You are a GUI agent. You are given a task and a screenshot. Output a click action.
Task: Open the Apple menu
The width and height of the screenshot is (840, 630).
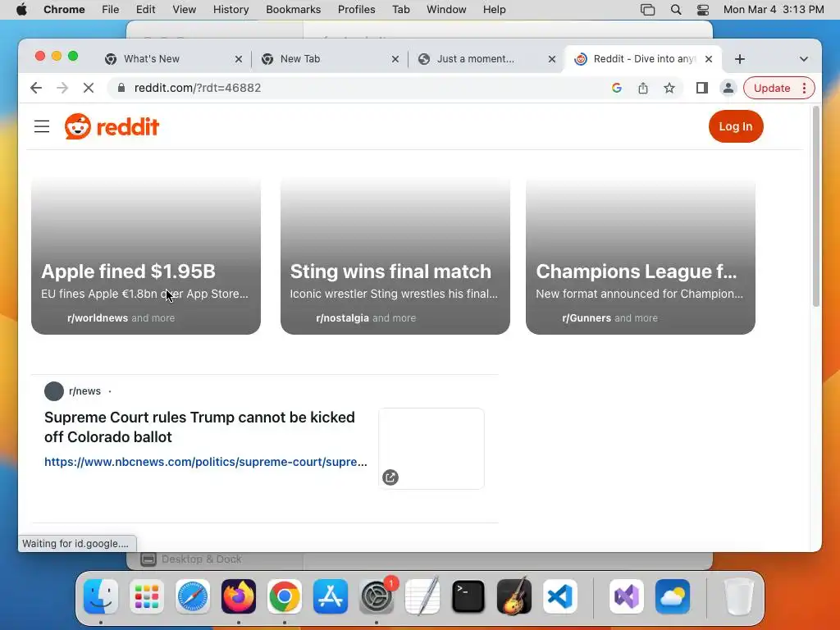tap(21, 10)
